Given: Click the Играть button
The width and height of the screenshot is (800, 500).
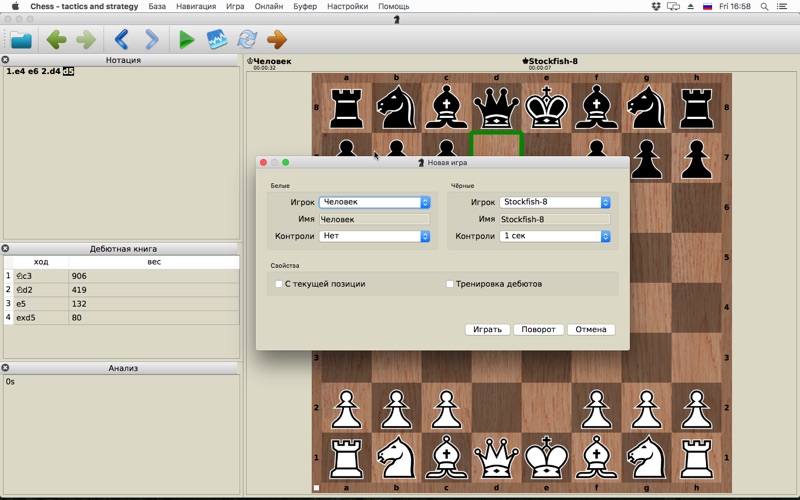Looking at the screenshot, I should (487, 329).
